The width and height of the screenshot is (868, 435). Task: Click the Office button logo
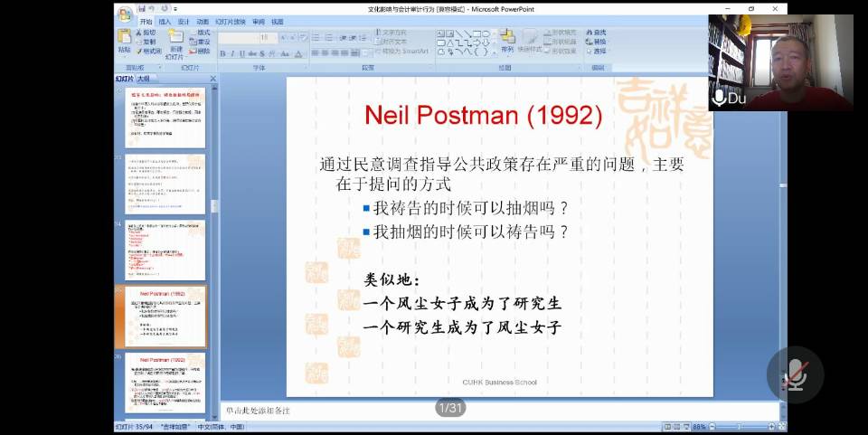[124, 11]
